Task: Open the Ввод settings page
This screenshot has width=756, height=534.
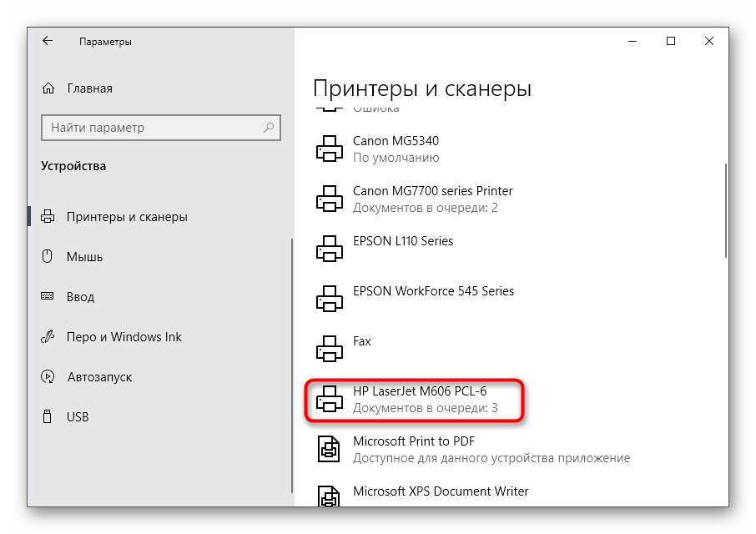Action: coord(80,297)
